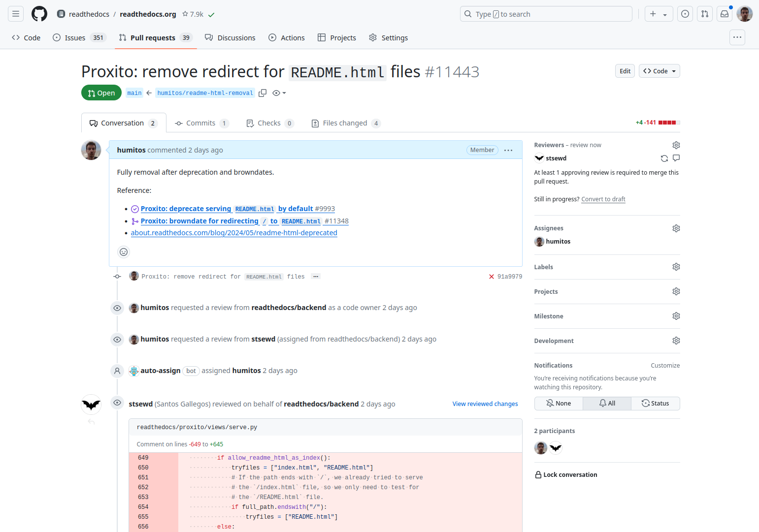This screenshot has width=759, height=532.
Task: Set notifications to None
Action: 559,404
